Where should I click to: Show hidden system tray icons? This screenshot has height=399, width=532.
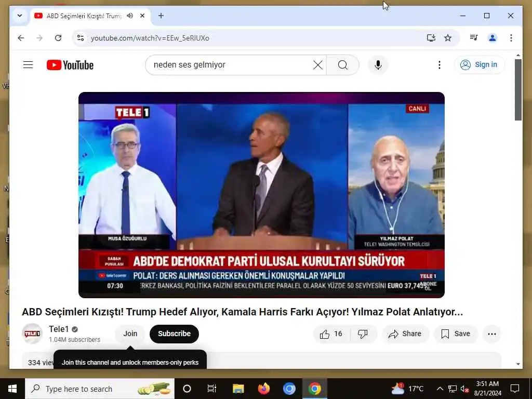[x=440, y=389]
